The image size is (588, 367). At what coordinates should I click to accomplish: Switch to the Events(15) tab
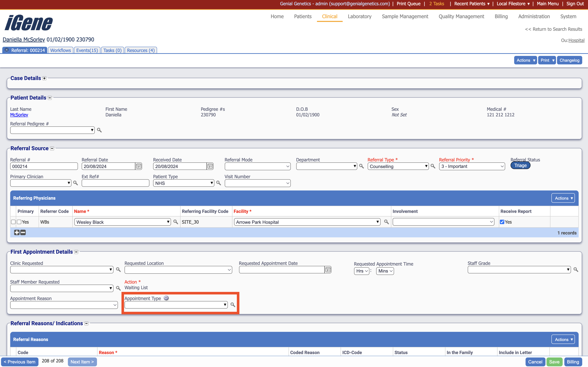[x=87, y=50]
